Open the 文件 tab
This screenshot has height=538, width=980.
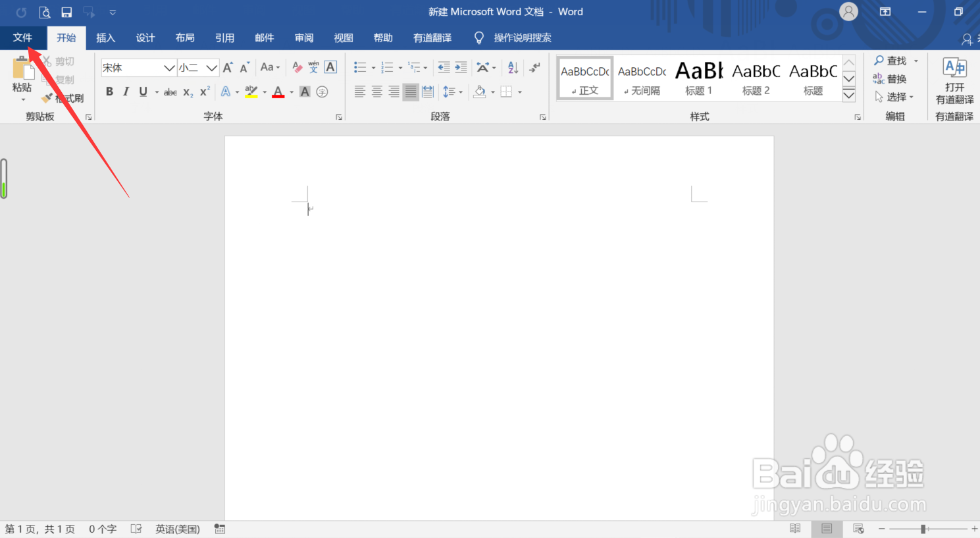22,38
